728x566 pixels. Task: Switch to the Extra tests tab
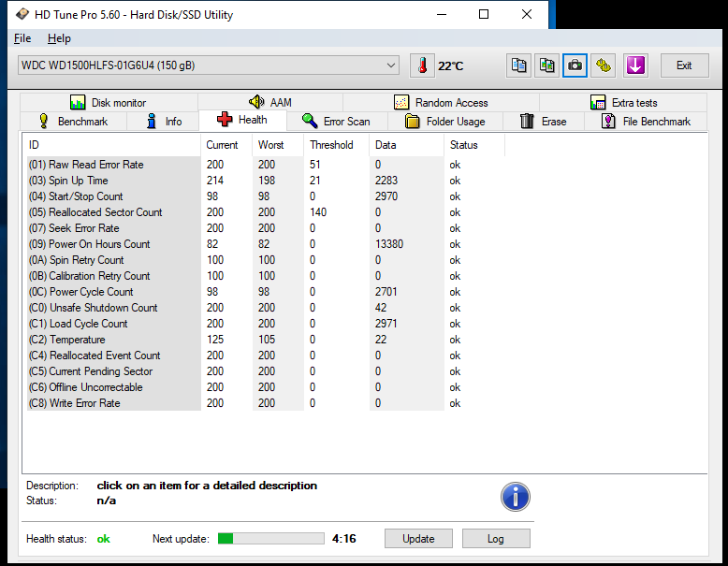[x=623, y=103]
